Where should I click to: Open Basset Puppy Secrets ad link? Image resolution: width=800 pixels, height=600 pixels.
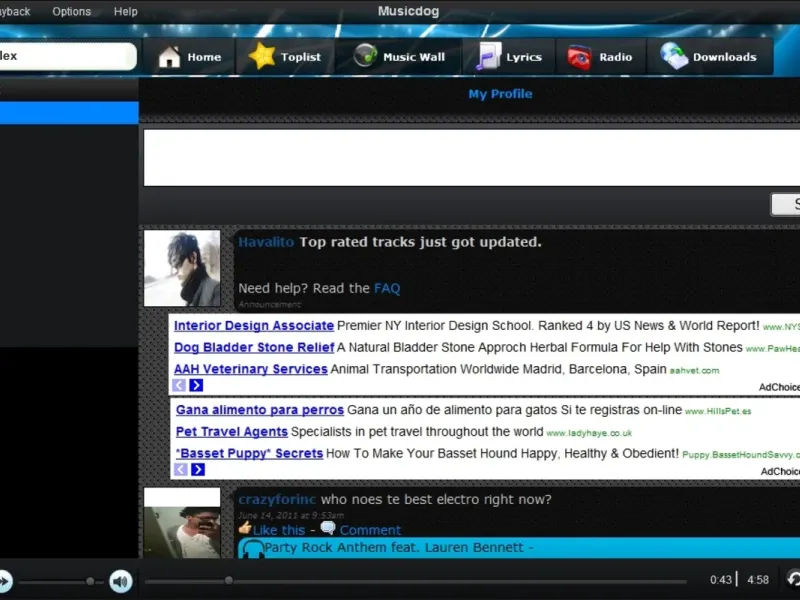(x=249, y=453)
